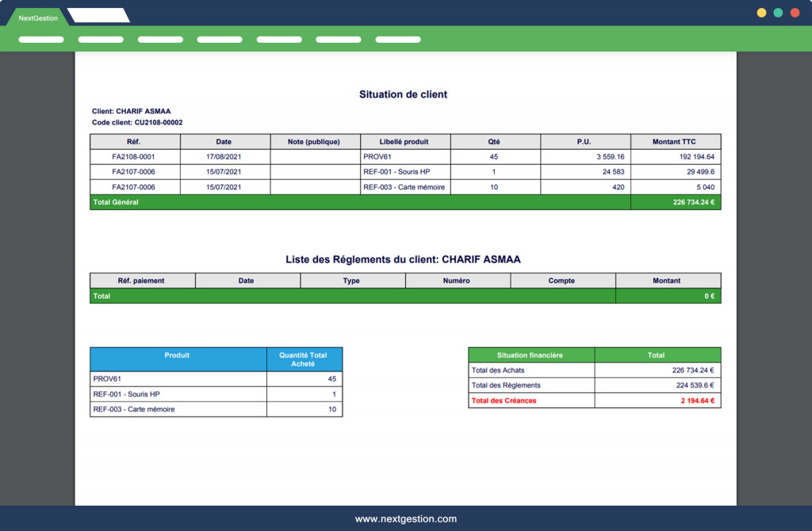Click the Quantité Total Acheté header

tap(304, 359)
